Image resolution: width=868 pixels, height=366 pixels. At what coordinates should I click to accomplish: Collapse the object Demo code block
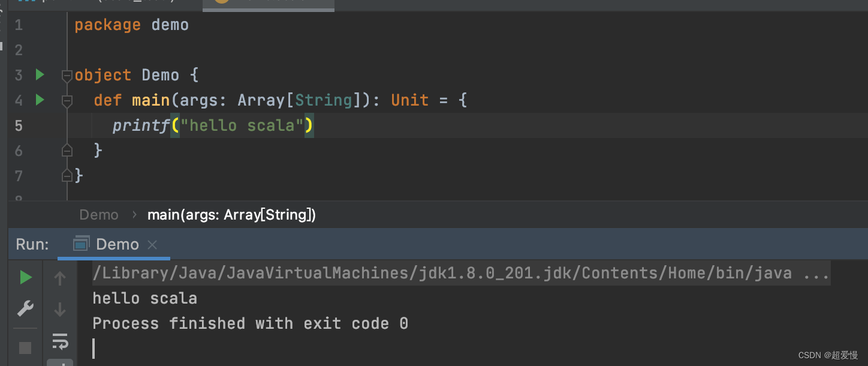(67, 76)
